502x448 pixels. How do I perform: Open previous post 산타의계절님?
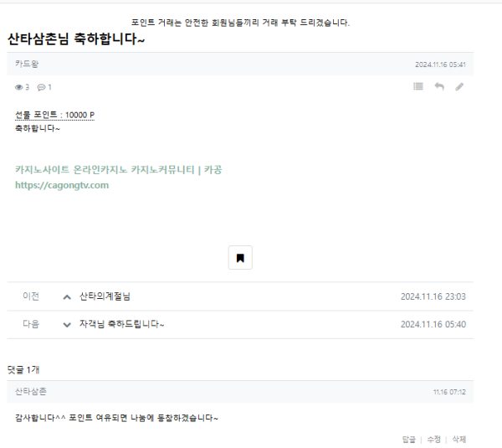pos(105,296)
